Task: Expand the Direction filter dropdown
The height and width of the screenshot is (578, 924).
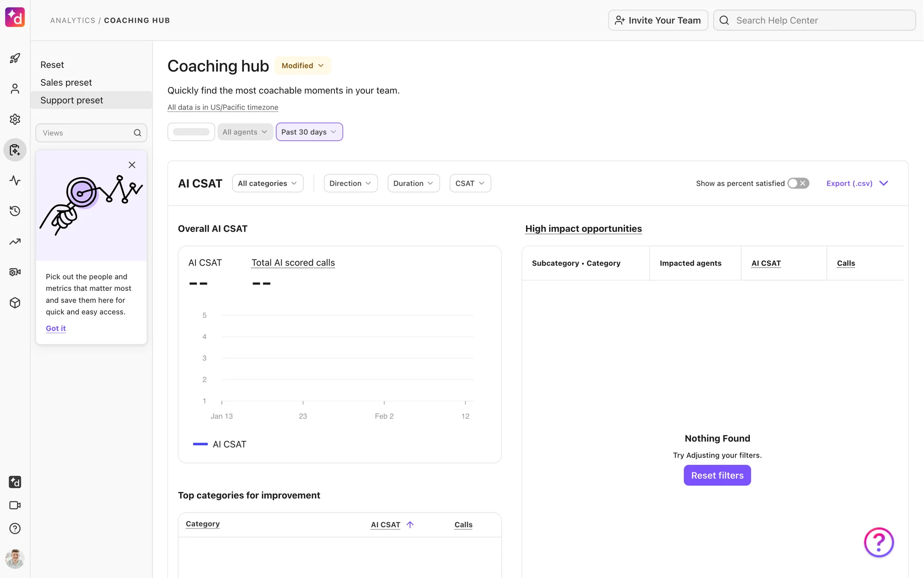Action: pyautogui.click(x=350, y=184)
